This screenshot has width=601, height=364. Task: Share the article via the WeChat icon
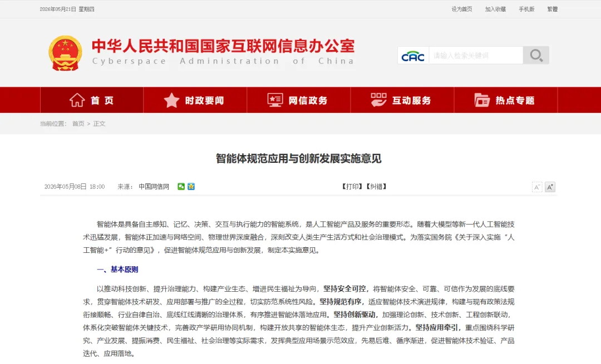181,186
